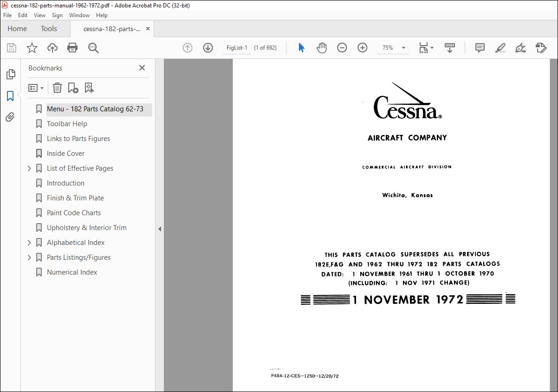The height and width of the screenshot is (392, 558).
Task: Open Menu - 182 Parts Catalog 62-73 bookmark
Action: 95,109
